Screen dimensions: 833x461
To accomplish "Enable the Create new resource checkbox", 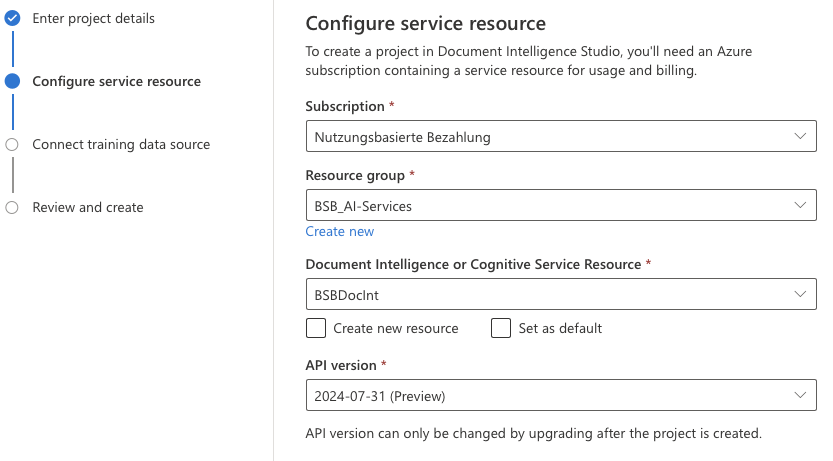I will point(316,328).
